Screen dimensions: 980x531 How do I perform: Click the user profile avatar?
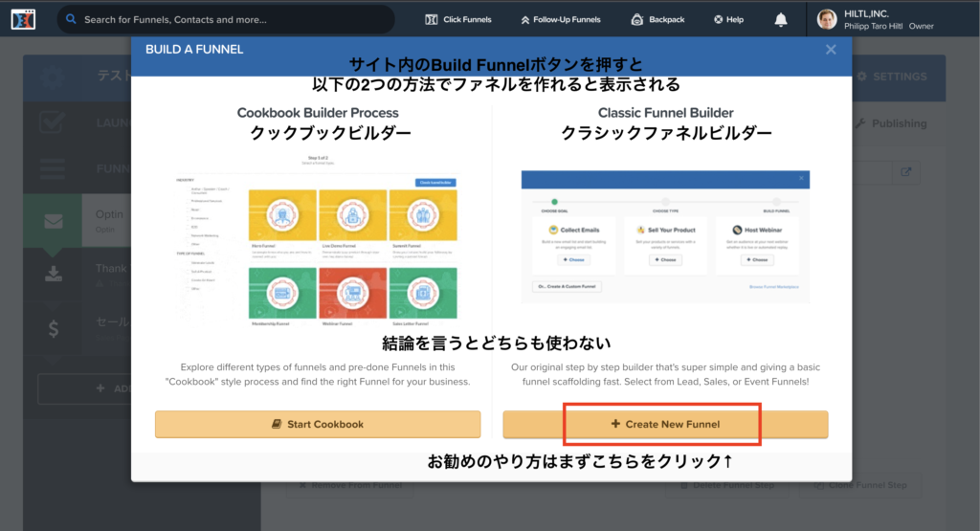827,19
